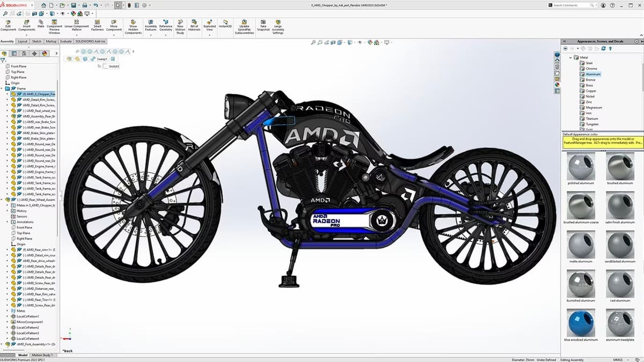
Task: Select the Mate tool
Action: pyautogui.click(x=41, y=24)
